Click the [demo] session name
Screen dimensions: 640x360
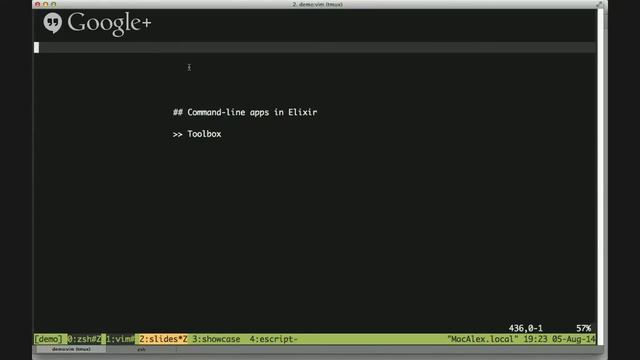point(48,339)
